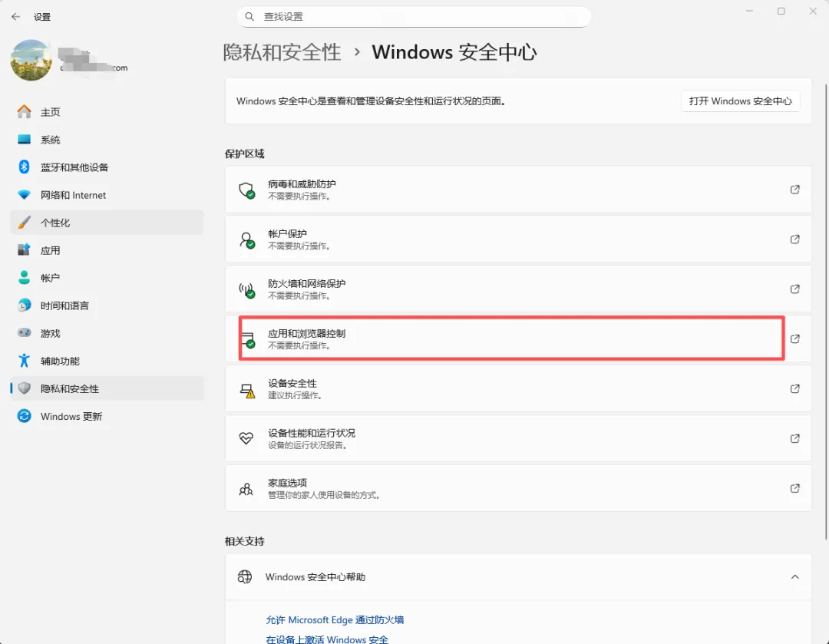Click 管理你的家人使用设备的方式 text
The image size is (829, 644).
click(324, 495)
